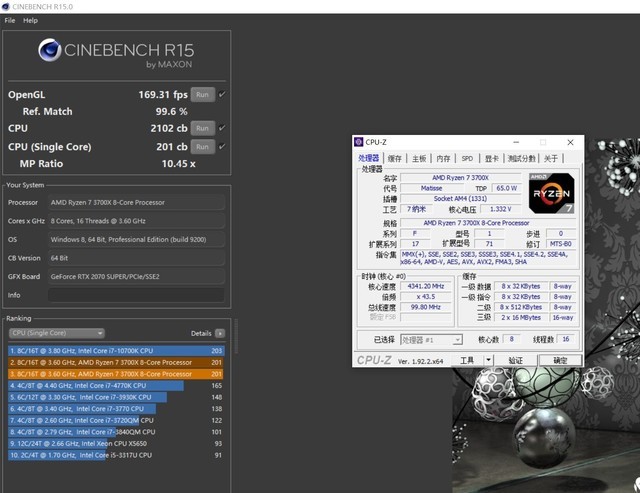Click the CPU-Z title bar app icon

359,142
